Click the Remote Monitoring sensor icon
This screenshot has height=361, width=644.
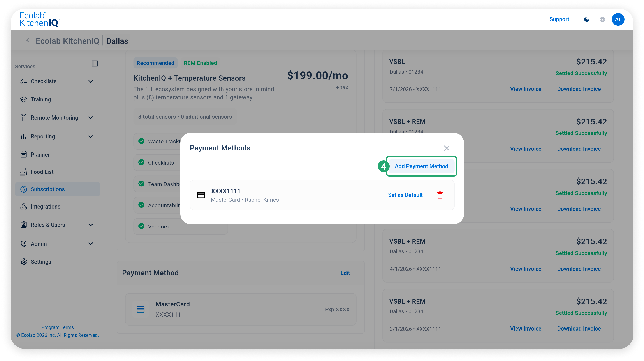tap(24, 117)
